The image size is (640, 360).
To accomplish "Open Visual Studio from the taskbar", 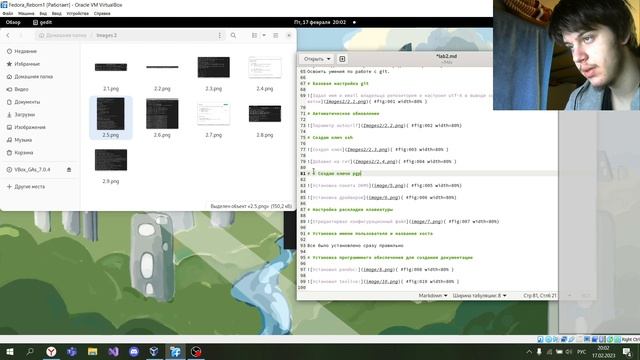I will (113, 352).
